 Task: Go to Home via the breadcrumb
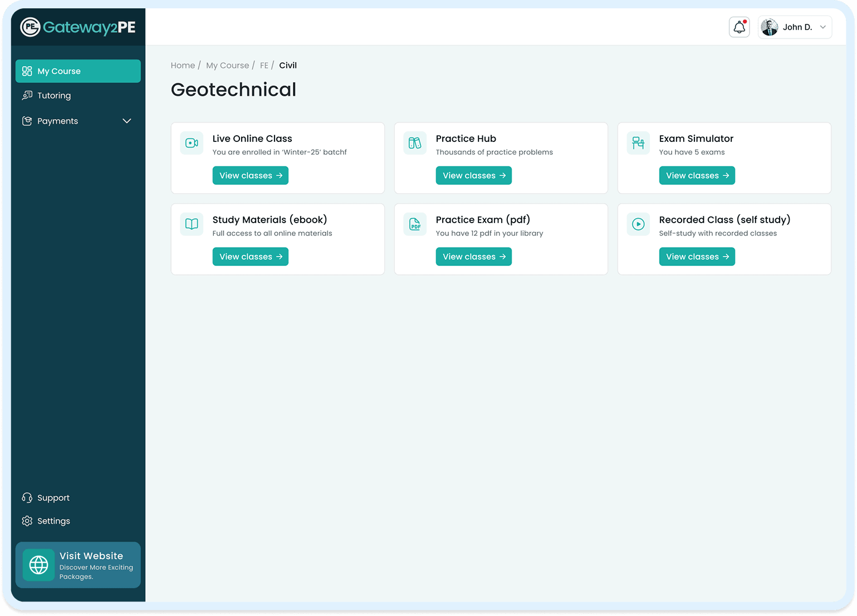click(183, 65)
